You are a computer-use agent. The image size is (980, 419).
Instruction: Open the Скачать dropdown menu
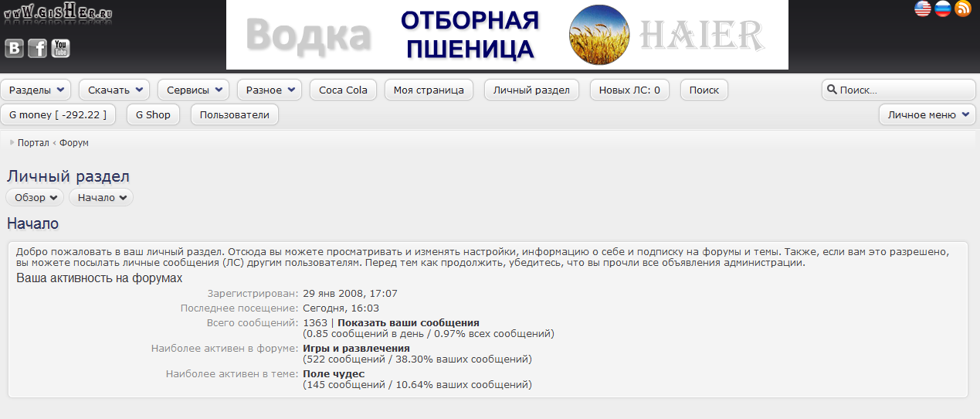(x=114, y=90)
